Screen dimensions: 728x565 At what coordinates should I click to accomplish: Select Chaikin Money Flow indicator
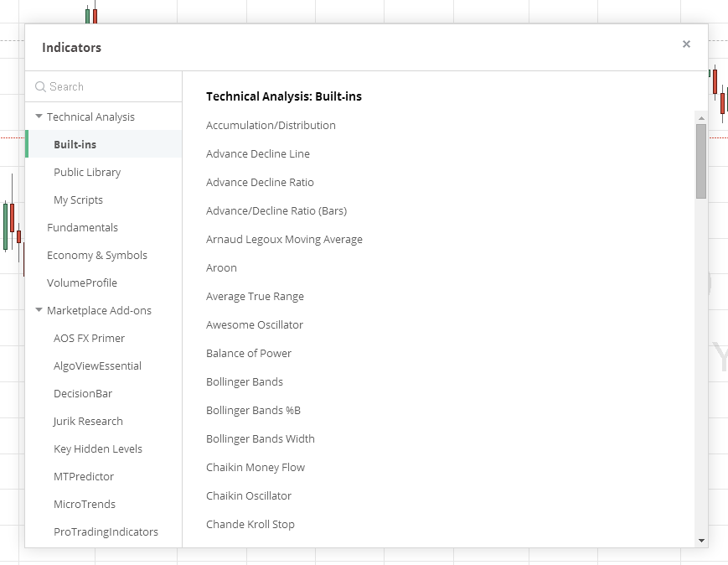click(x=256, y=468)
